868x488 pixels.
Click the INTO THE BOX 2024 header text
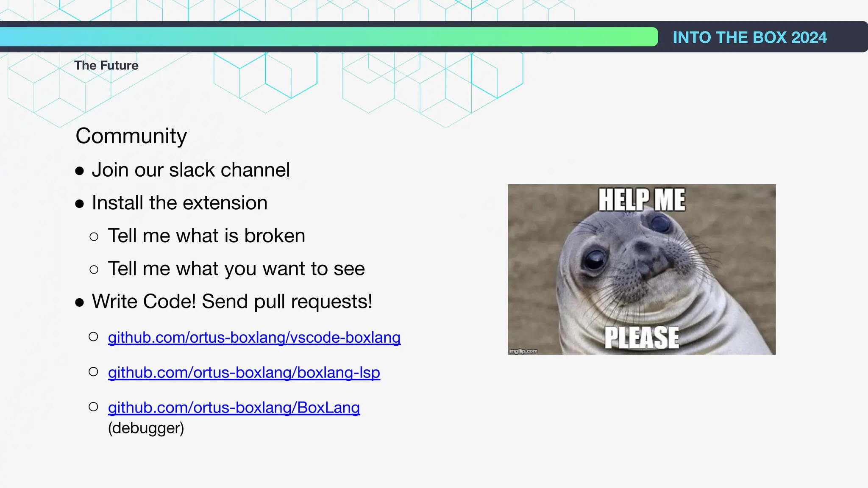click(749, 37)
